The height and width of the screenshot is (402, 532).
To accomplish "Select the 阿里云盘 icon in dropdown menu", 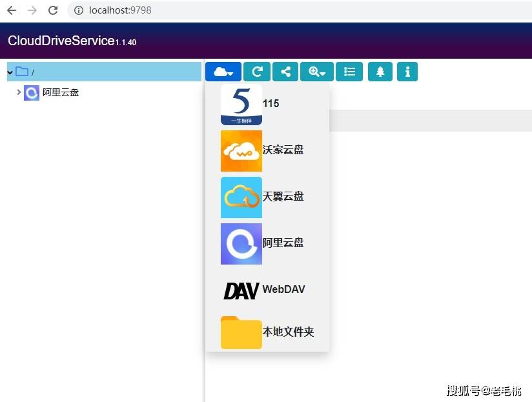I will click(x=241, y=244).
